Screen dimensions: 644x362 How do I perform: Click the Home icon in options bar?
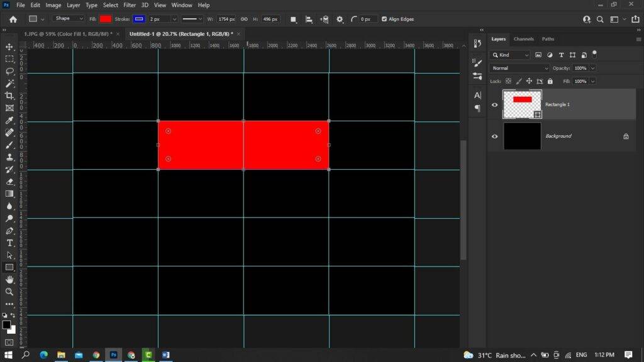point(13,19)
